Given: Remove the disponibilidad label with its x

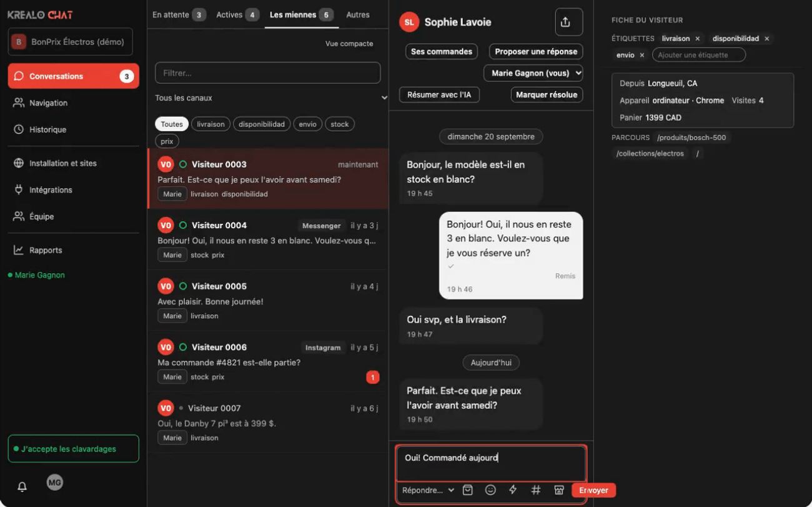Looking at the screenshot, I should [x=767, y=39].
